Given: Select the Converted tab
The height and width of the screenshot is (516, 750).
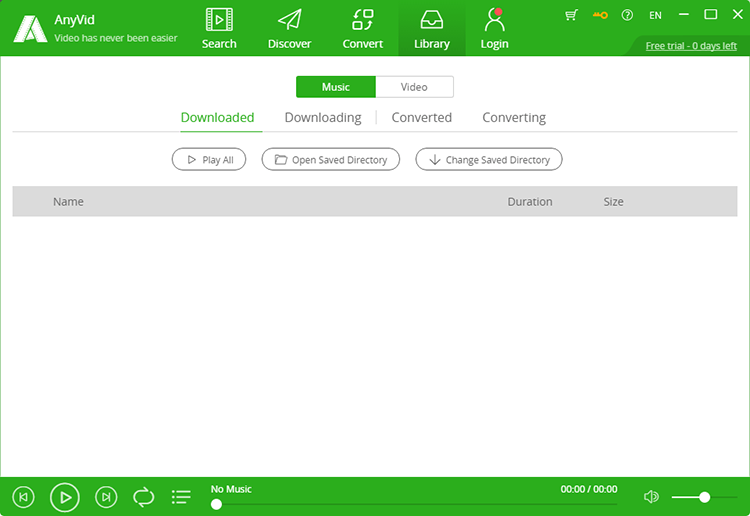Looking at the screenshot, I should pos(421,118).
